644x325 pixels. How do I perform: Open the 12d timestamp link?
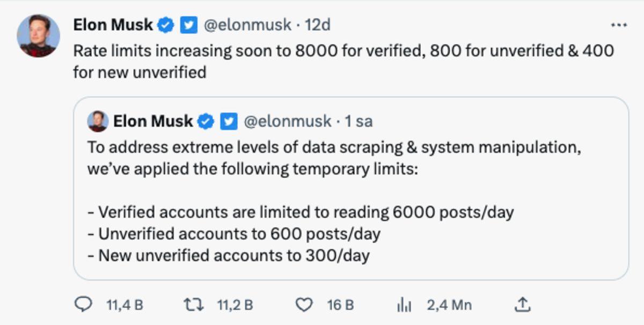(317, 24)
